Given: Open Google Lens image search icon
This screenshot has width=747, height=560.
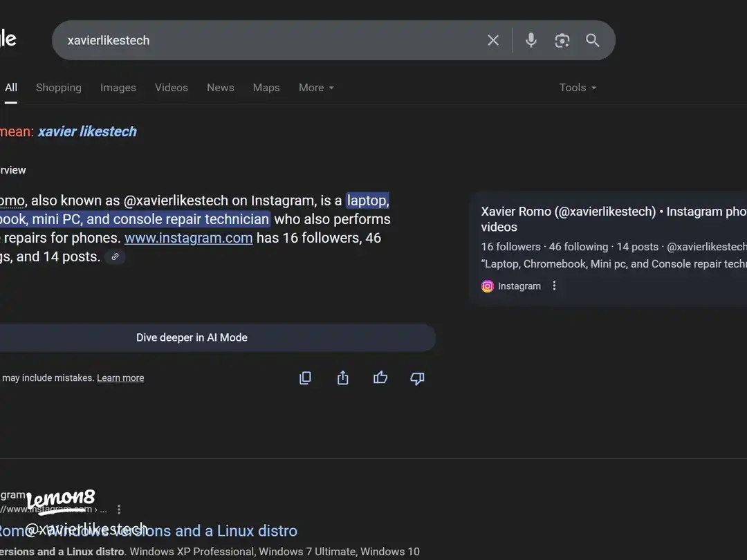Looking at the screenshot, I should [562, 41].
